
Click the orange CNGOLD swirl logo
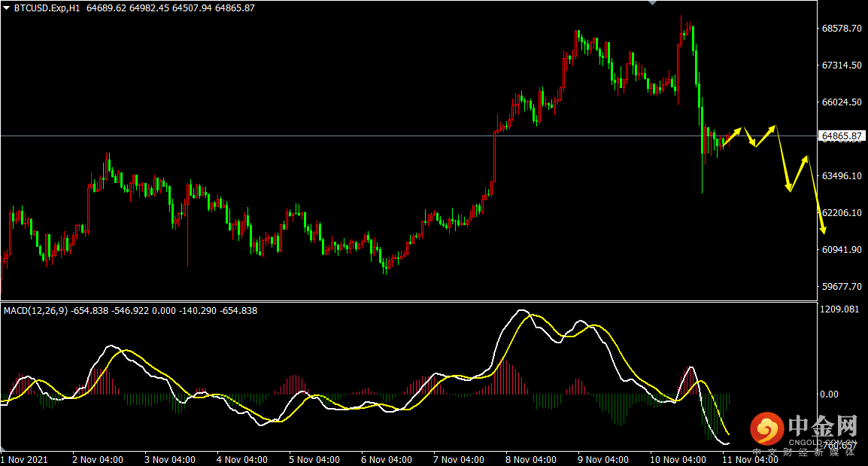tap(766, 429)
